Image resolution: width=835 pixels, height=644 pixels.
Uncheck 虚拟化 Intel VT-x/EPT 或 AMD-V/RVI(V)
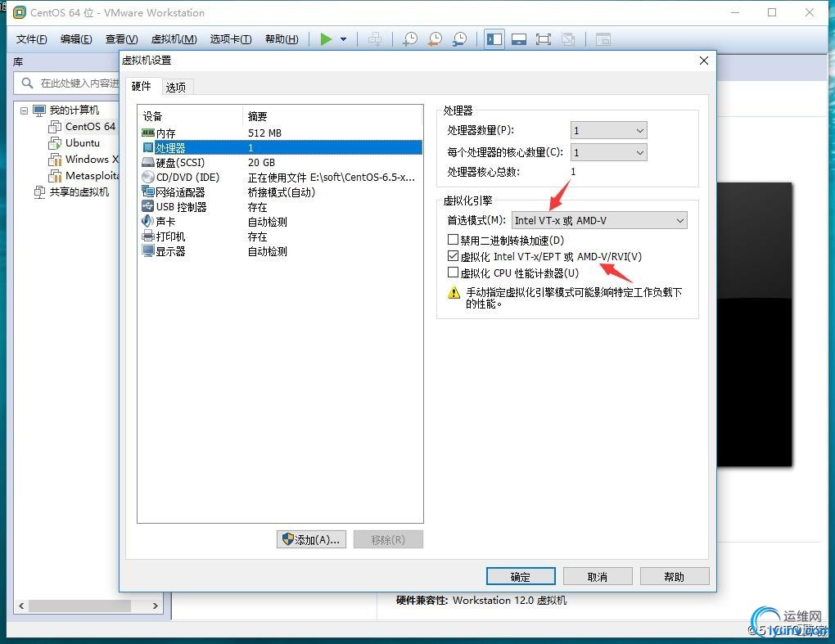(454, 256)
